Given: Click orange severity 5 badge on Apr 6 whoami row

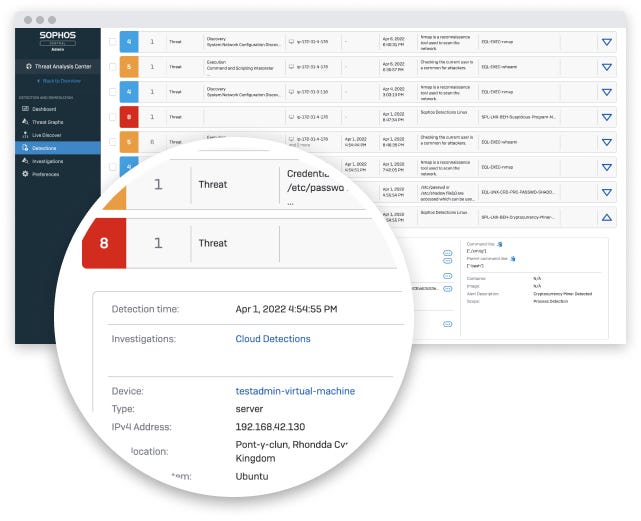Looking at the screenshot, I should [x=129, y=67].
